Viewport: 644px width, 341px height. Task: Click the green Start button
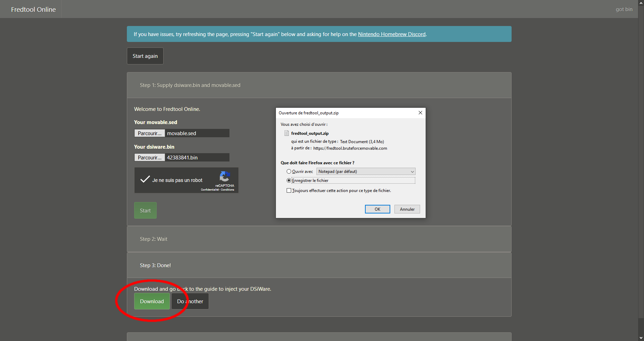[145, 210]
